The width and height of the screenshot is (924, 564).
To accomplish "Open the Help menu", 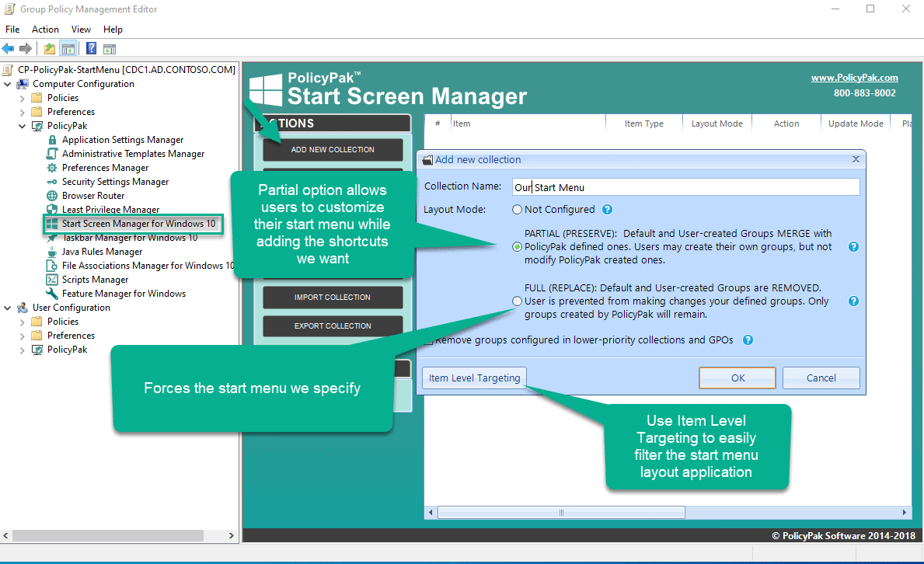I will click(x=113, y=30).
